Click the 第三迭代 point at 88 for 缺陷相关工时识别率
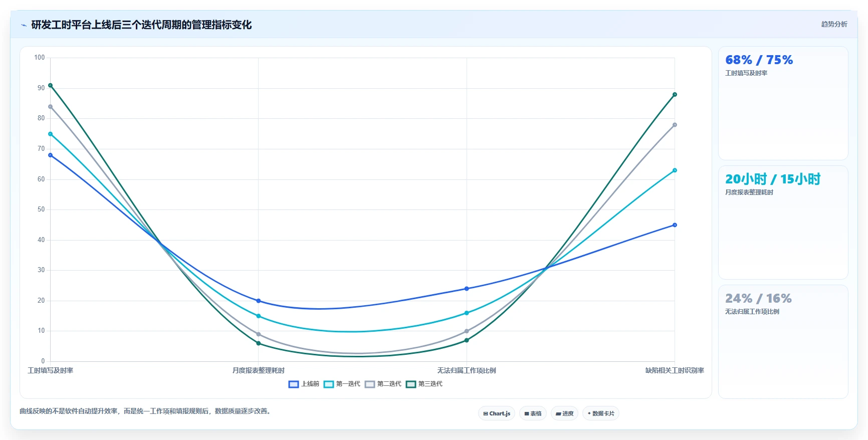This screenshot has width=868, height=440. (675, 94)
